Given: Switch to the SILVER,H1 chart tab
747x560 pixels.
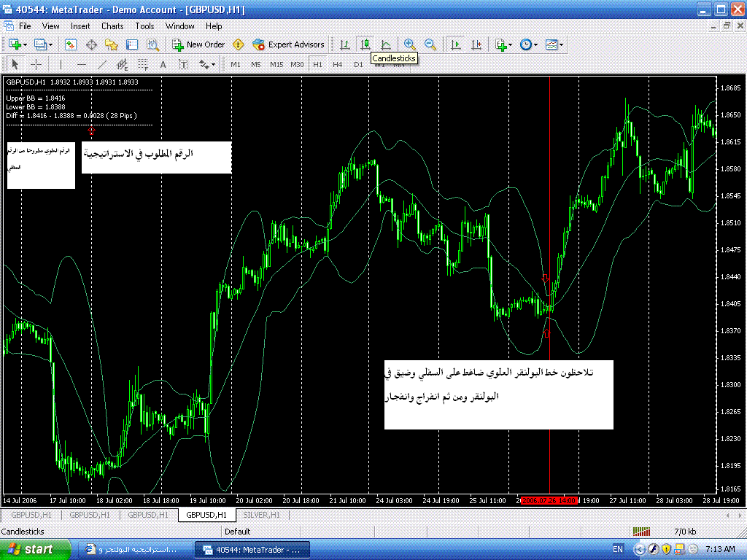Looking at the screenshot, I should [262, 515].
